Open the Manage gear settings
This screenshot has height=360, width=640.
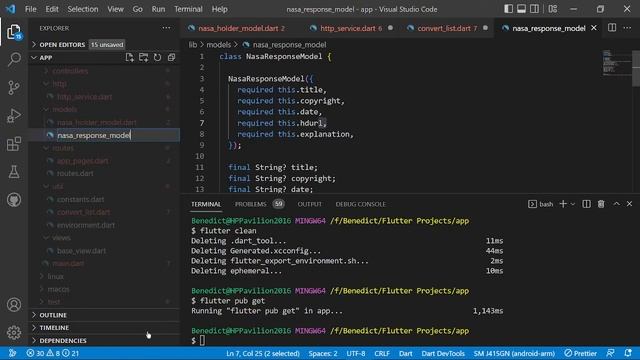(x=14, y=332)
